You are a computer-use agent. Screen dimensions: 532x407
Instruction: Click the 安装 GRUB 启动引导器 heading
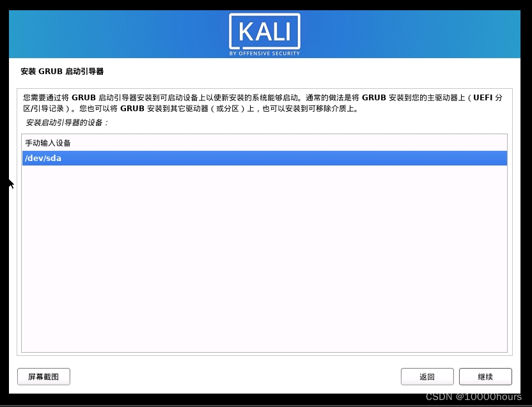pos(62,72)
